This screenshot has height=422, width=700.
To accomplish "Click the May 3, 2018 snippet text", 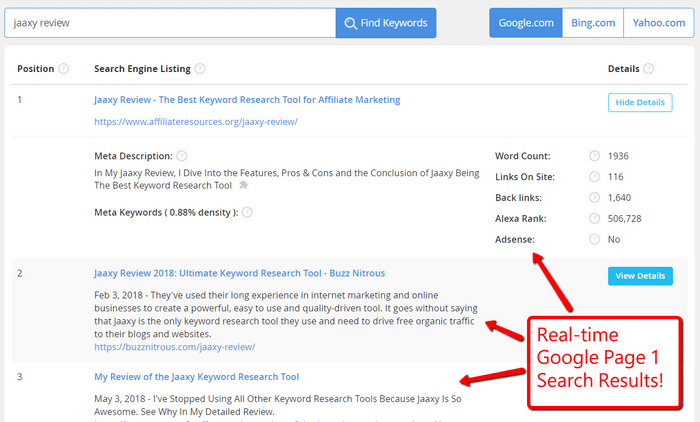I will (x=278, y=405).
